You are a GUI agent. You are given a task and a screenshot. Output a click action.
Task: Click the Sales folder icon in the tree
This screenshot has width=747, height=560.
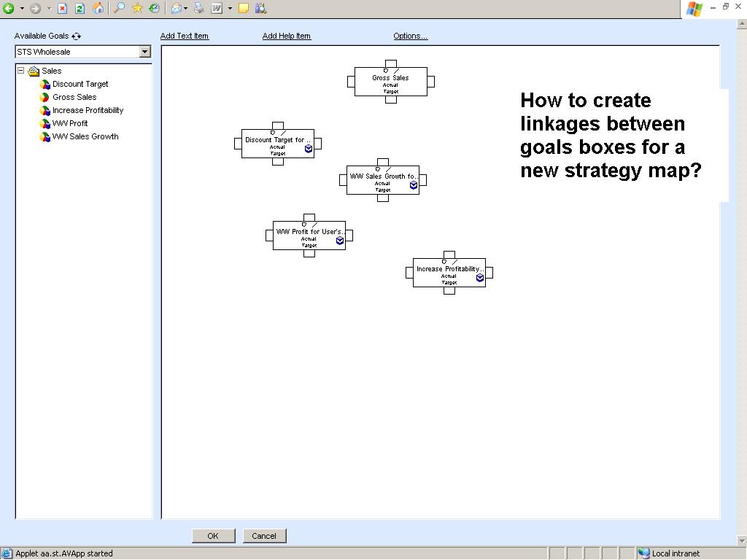(x=33, y=71)
